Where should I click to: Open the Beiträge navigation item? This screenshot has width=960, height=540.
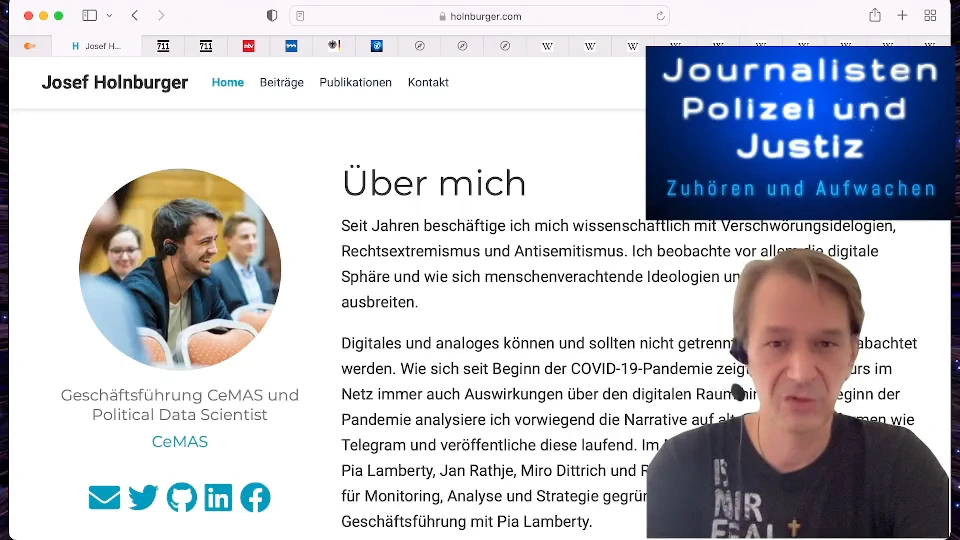pyautogui.click(x=282, y=83)
